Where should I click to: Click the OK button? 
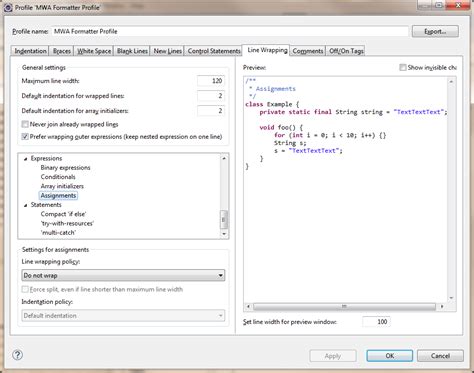pos(390,356)
